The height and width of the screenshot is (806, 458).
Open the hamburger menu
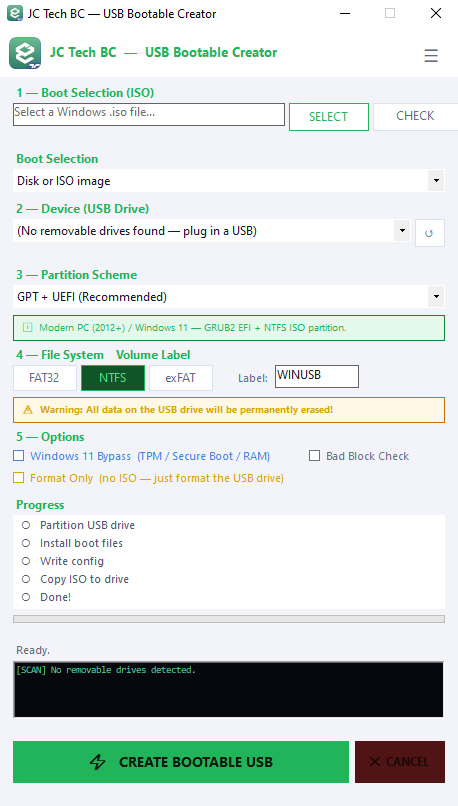(431, 55)
